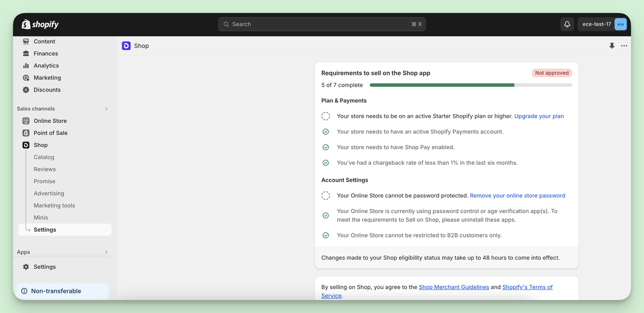Click the ece avatar badge
The width and height of the screenshot is (644, 313).
click(620, 24)
